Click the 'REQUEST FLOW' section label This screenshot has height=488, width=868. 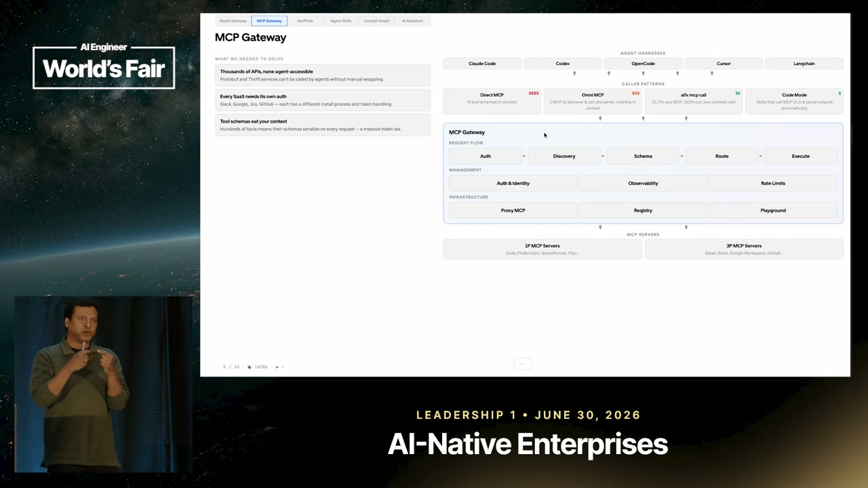(466, 143)
